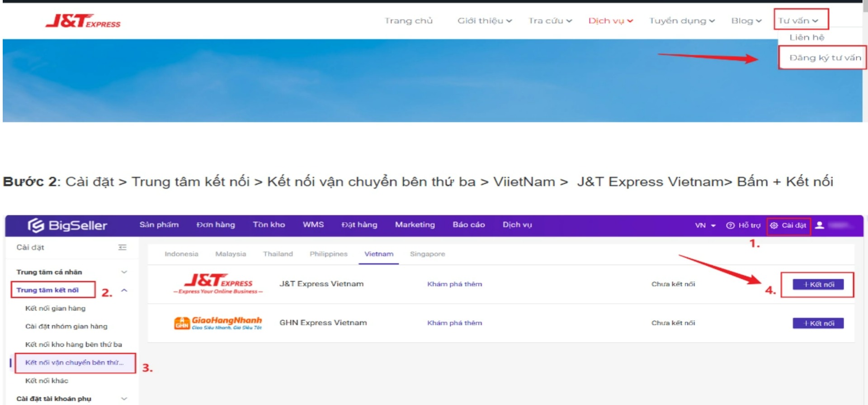This screenshot has width=868, height=405.
Task: Click J&T Express Vietnam name text
Action: 321,284
